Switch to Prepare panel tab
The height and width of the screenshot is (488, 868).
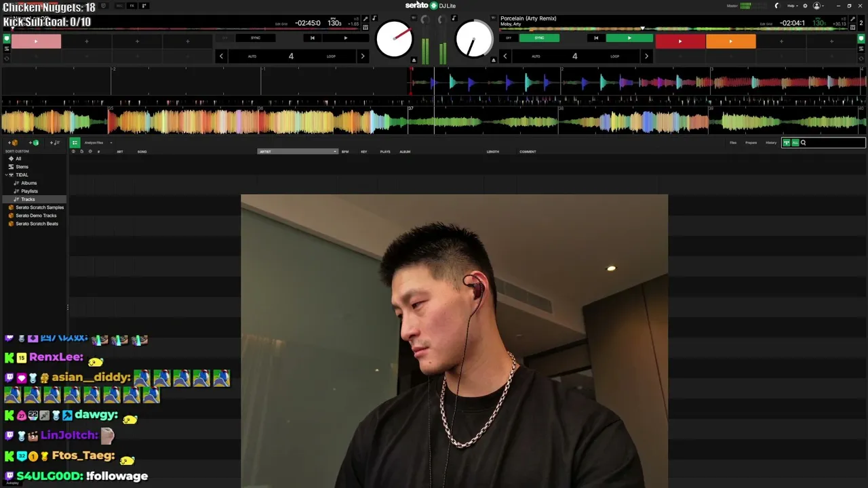point(751,143)
